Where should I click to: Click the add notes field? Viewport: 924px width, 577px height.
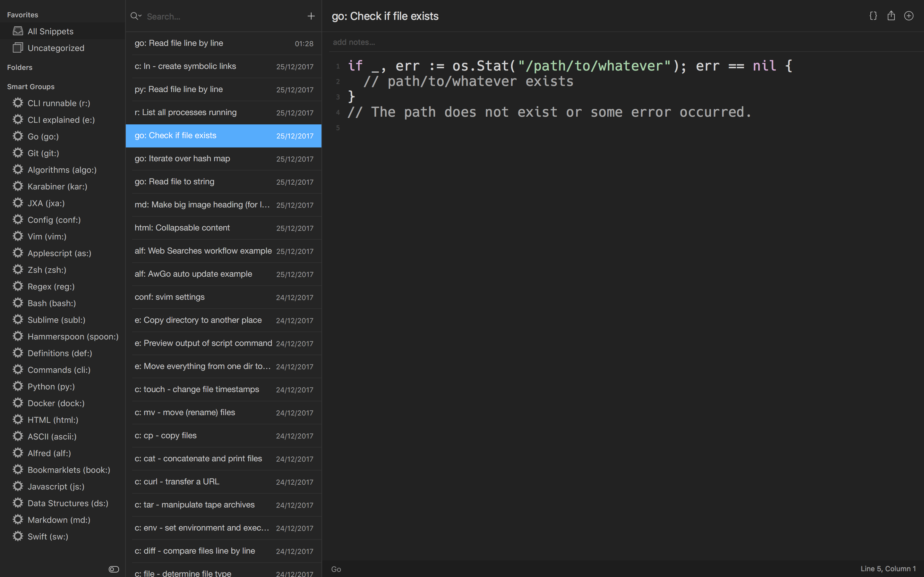(x=354, y=42)
